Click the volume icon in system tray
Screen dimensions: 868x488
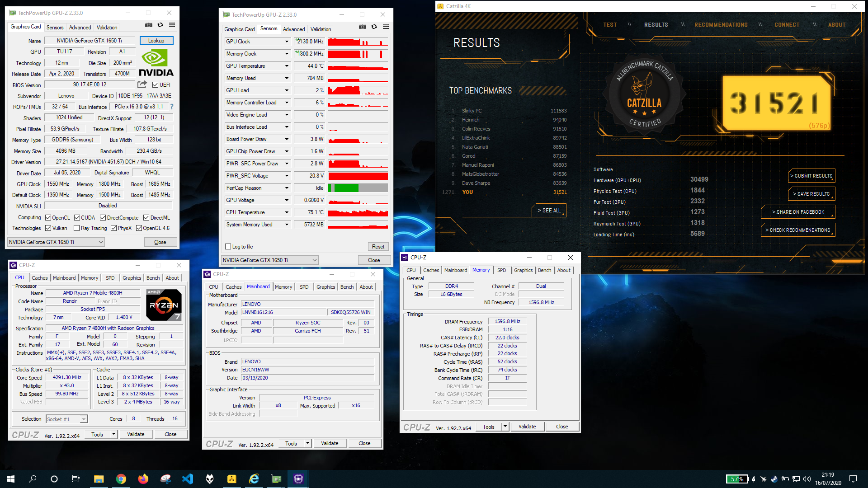807,479
